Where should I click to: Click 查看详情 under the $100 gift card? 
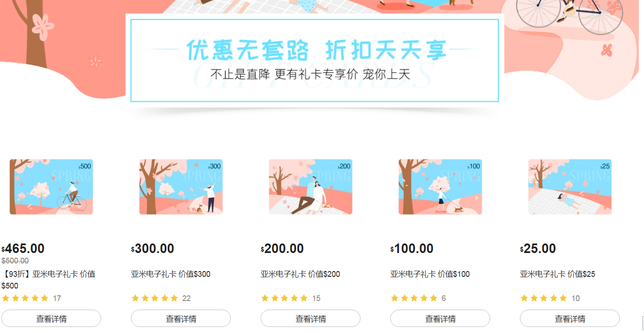(x=440, y=319)
